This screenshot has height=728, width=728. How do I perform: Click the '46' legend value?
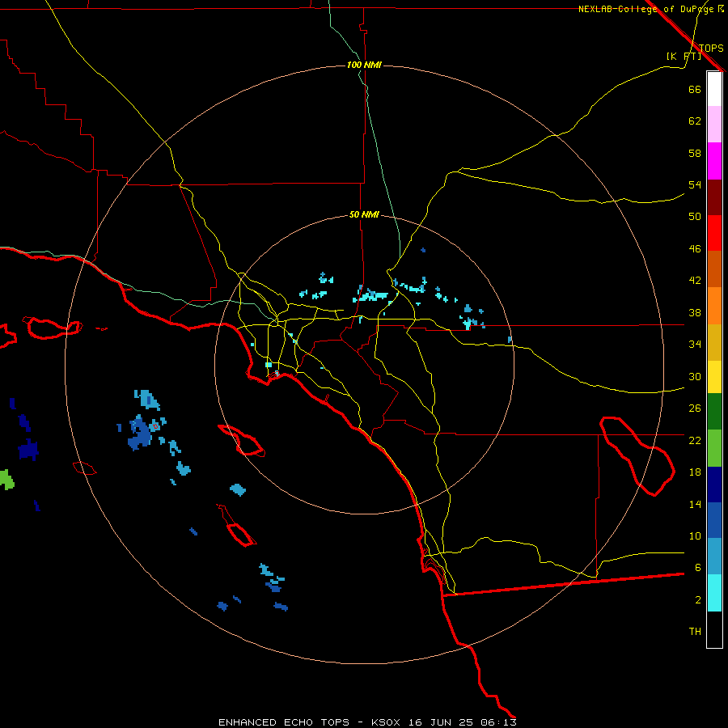[695, 249]
